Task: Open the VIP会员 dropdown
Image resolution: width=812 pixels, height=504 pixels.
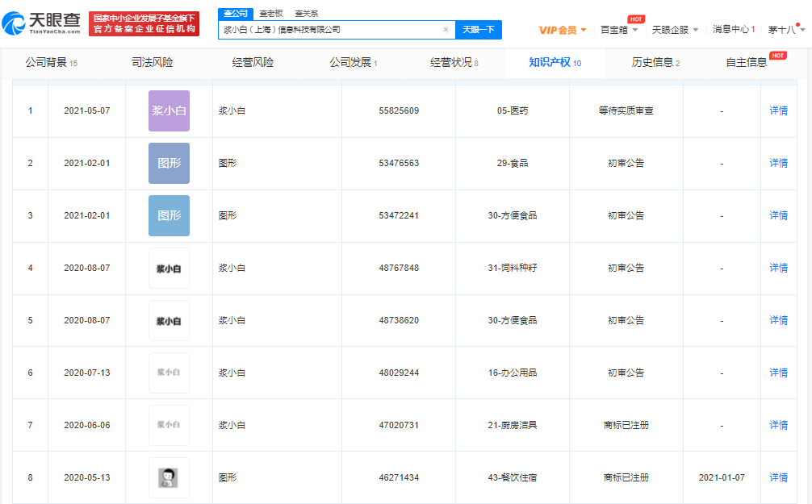Action: pos(563,30)
